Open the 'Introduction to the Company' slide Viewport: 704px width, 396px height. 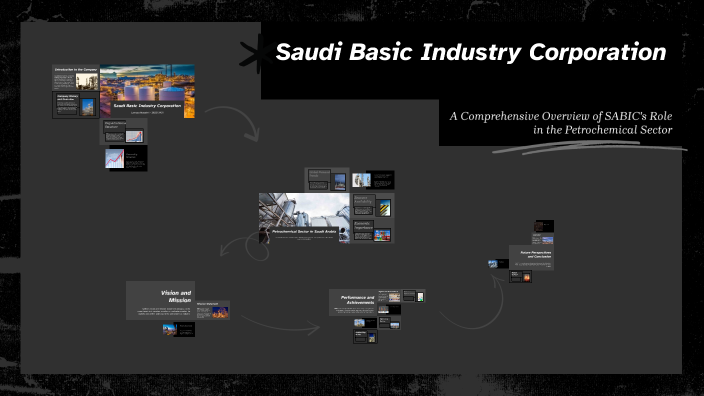[75, 78]
